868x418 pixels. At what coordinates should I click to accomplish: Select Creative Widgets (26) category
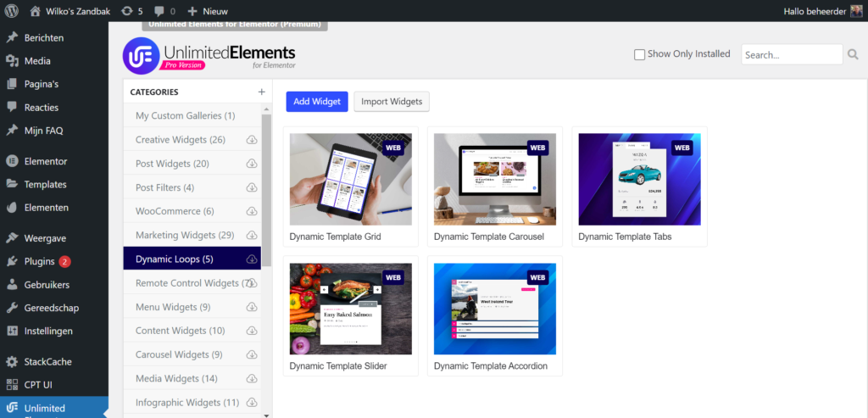tap(192, 140)
